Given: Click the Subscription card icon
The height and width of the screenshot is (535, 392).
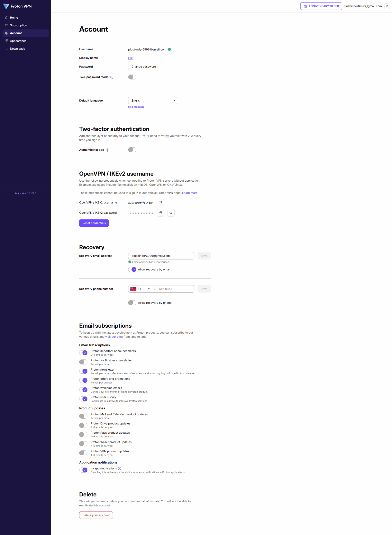Looking at the screenshot, I should coord(7,25).
